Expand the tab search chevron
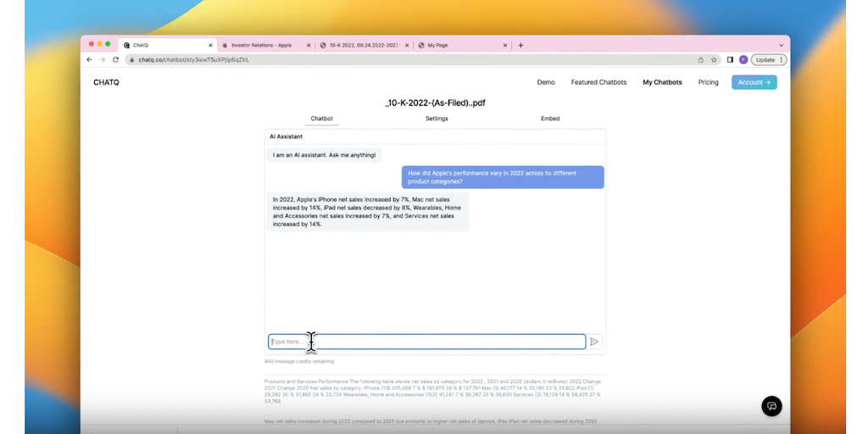 pyautogui.click(x=781, y=45)
